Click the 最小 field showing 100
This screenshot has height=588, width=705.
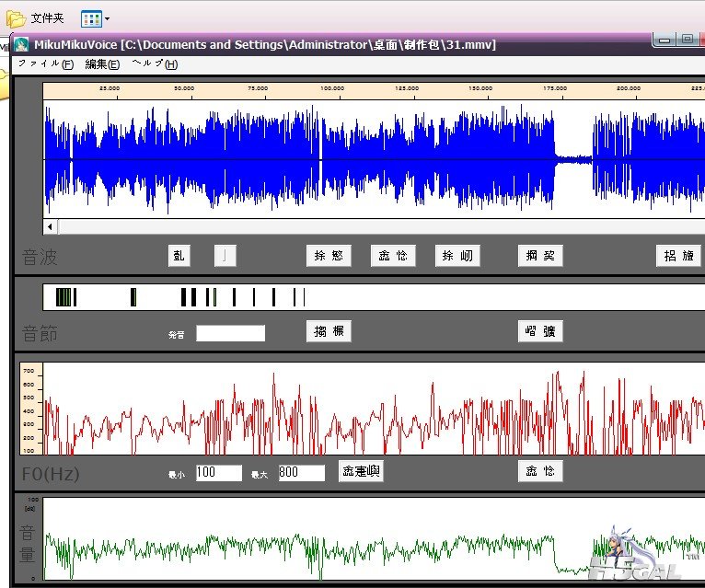[219, 472]
